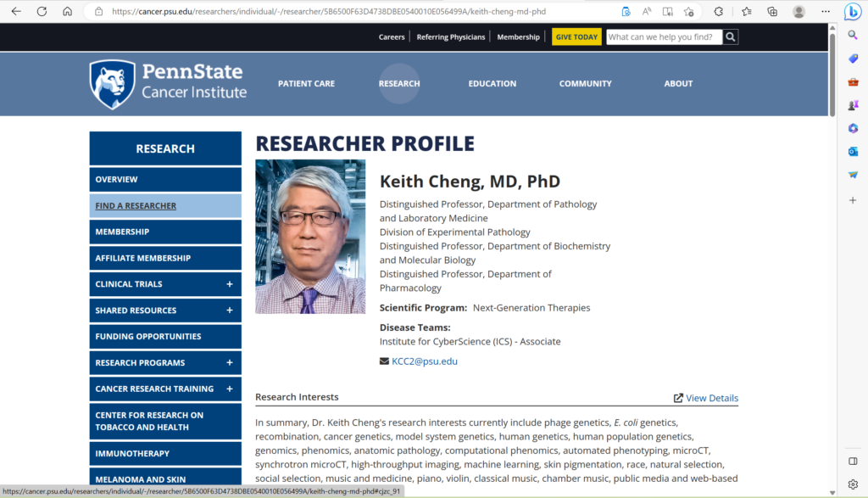Click the envelope icon beside the email
The image size is (868, 498).
[x=384, y=361]
